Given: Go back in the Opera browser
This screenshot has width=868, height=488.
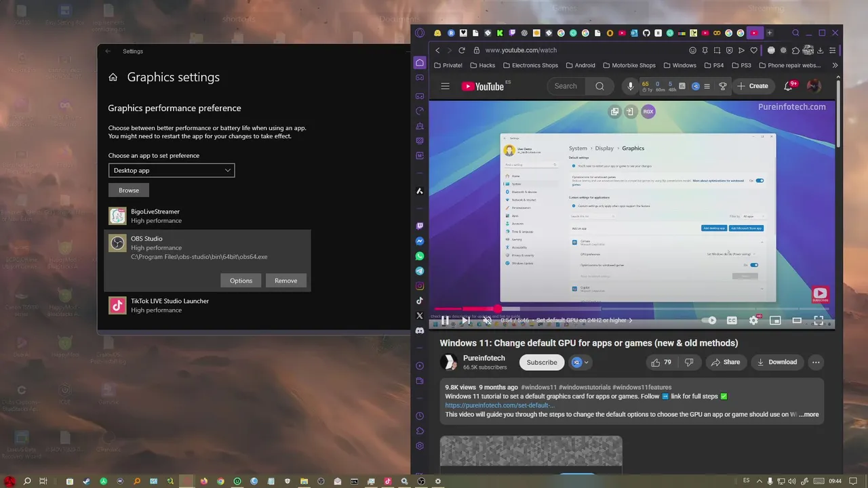Looking at the screenshot, I should click(437, 50).
